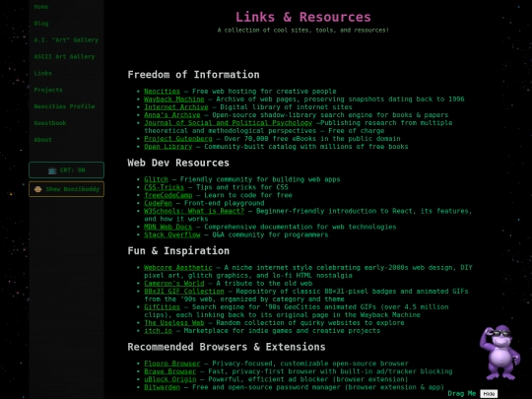532x399 pixels.
Task: Open the CSS-Tricks link
Action: coord(164,187)
